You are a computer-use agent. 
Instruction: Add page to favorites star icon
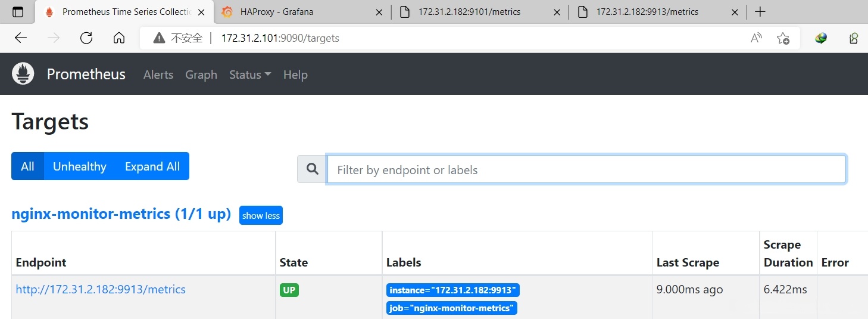click(x=783, y=38)
